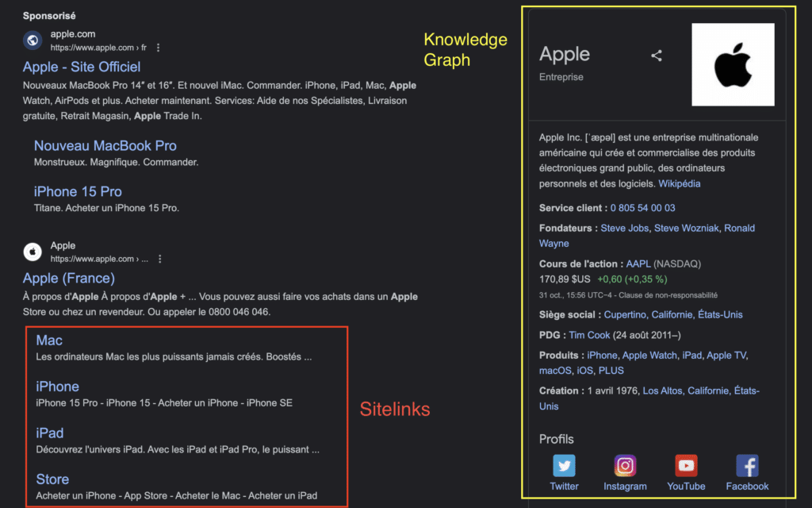Open three-dot menu beside Apple (France) URL
The width and height of the screenshot is (812, 508).
click(160, 259)
